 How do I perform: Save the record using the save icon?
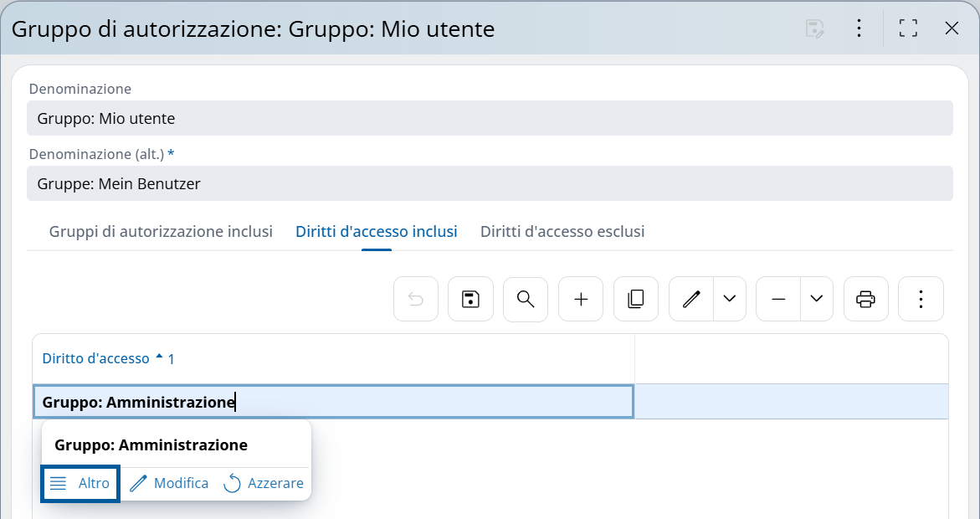[470, 299]
